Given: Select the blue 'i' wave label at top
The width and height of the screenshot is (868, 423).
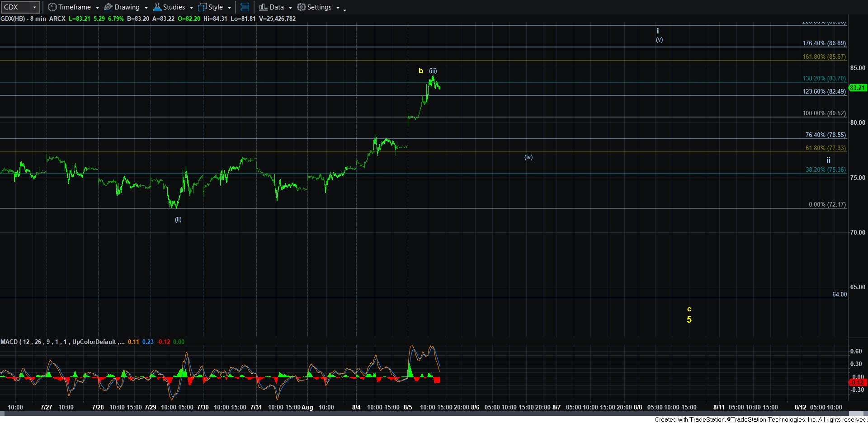Looking at the screenshot, I should (x=658, y=31).
